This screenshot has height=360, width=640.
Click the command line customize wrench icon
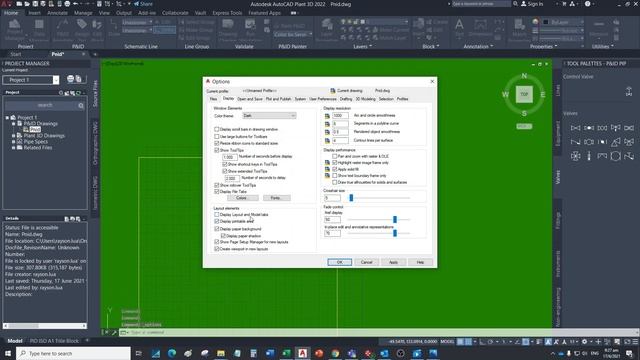click(114, 333)
